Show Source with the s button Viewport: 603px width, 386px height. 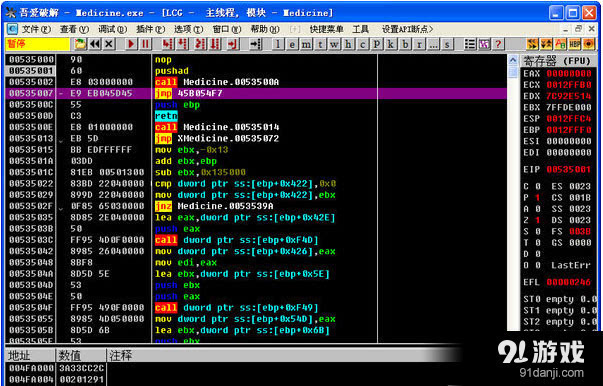tap(447, 44)
